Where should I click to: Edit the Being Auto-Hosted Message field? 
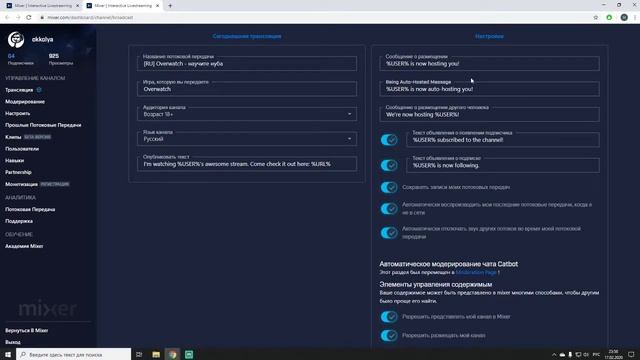coord(489,89)
